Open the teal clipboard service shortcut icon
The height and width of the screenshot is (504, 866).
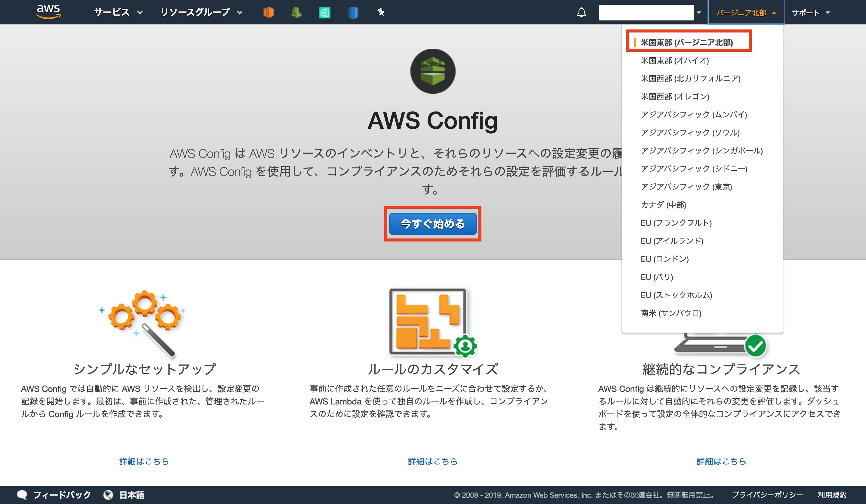click(324, 12)
